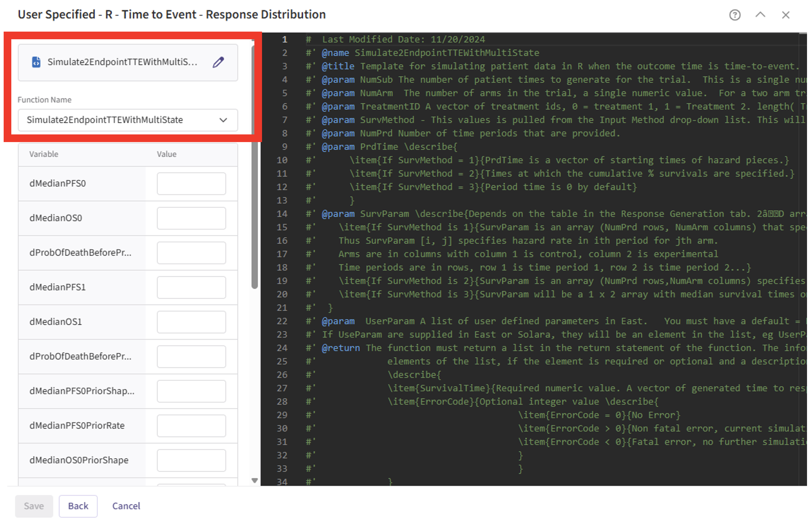The height and width of the screenshot is (527, 812).
Task: Focus the dMedianPFS0 value field
Action: click(x=191, y=184)
